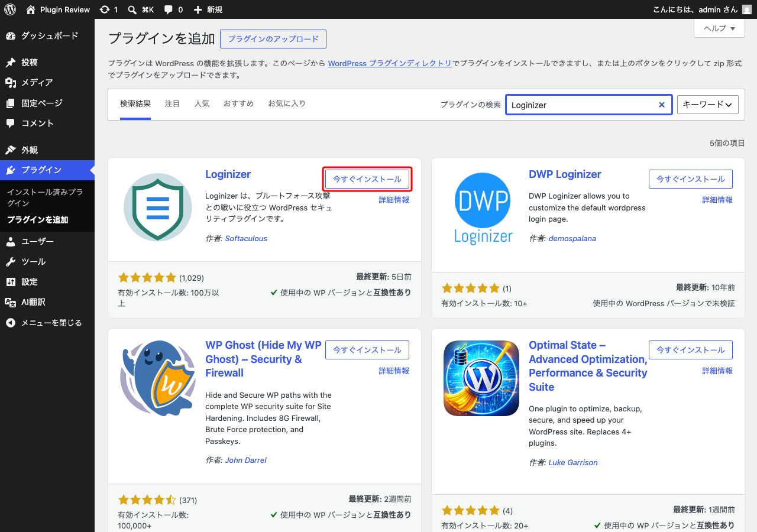View 詳細情報 for WP Ghost
Screen dimensions: 757x532
394,371
